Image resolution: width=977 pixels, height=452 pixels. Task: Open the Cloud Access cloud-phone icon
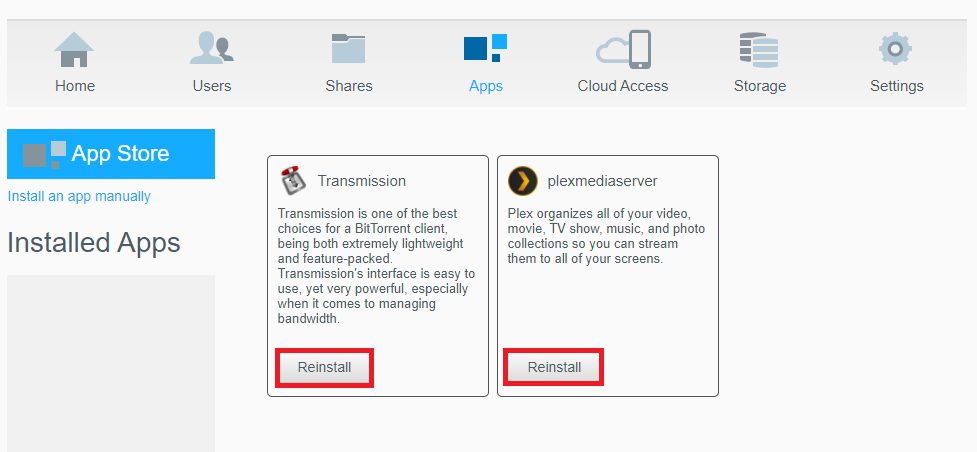(x=623, y=49)
